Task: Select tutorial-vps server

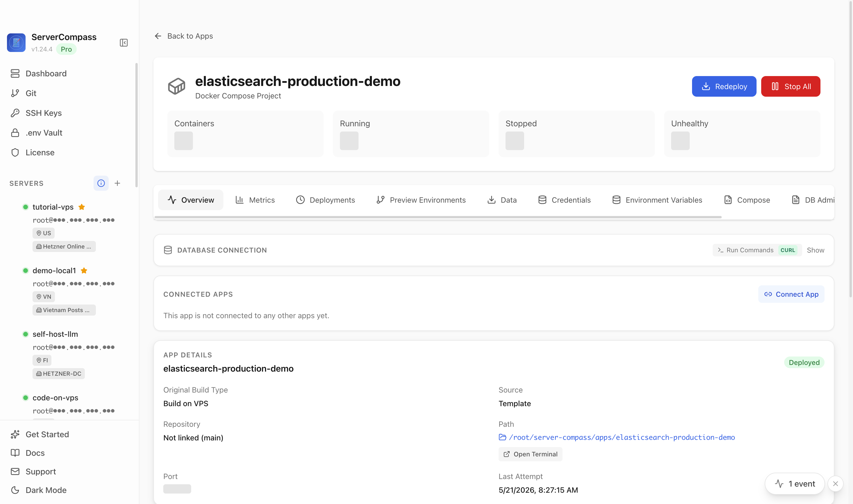Action: tap(53, 207)
